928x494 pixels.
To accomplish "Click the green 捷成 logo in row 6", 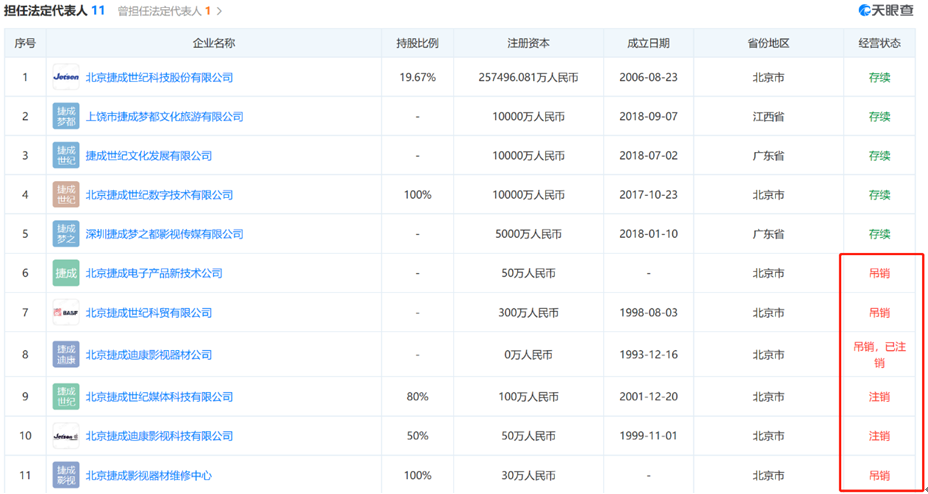I will coord(66,273).
